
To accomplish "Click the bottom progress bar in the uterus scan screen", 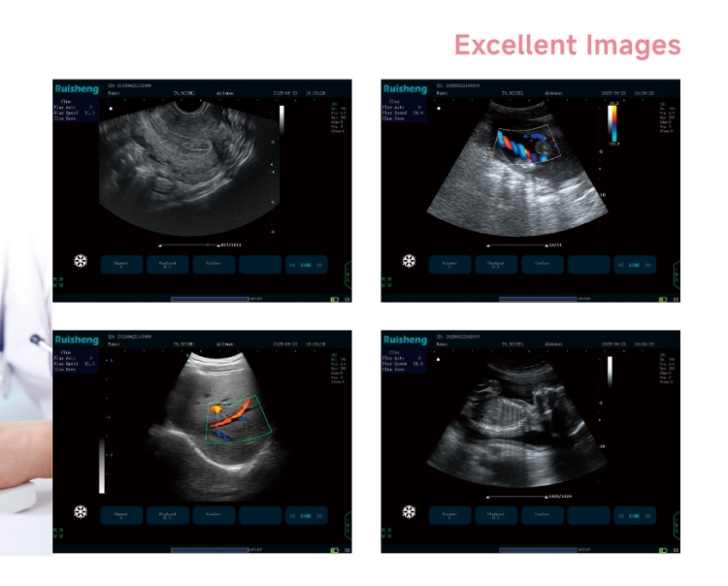I will [210, 299].
